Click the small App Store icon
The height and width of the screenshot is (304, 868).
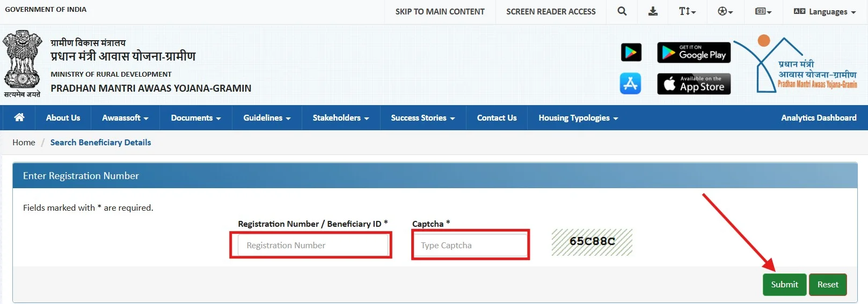(631, 84)
